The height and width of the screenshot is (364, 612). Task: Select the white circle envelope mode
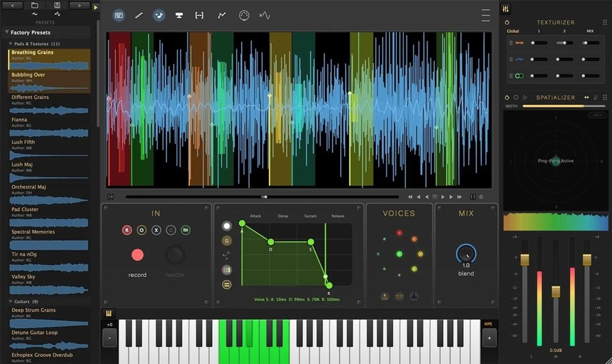[x=226, y=226]
